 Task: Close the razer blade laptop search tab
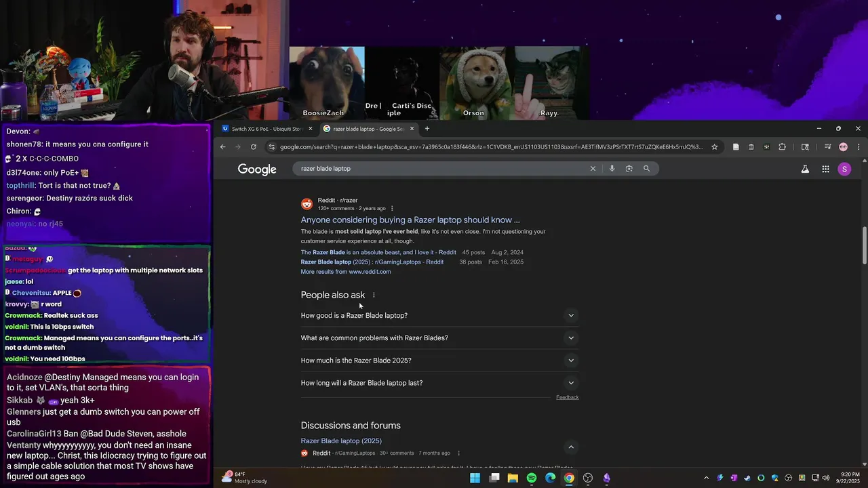point(412,129)
